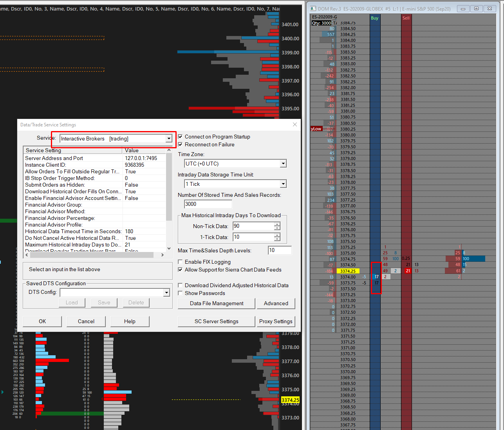This screenshot has height=430, width=504.
Task: Enable FIX Logging checkbox
Action: point(181,262)
